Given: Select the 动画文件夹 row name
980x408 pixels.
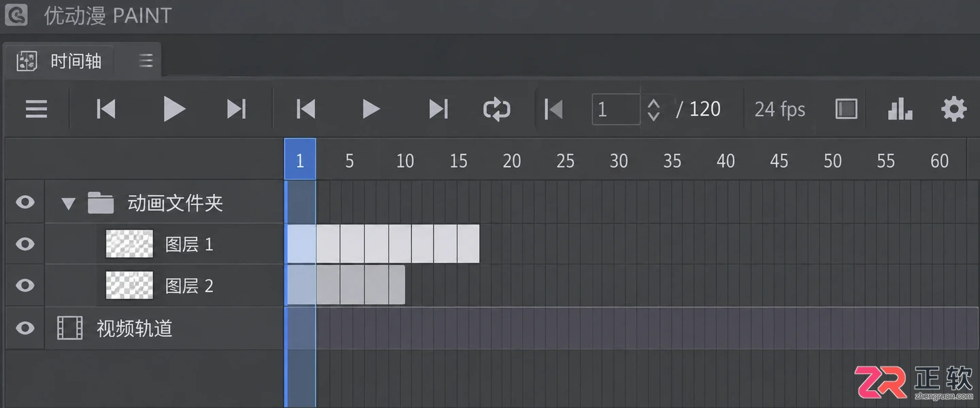Looking at the screenshot, I should (x=176, y=203).
